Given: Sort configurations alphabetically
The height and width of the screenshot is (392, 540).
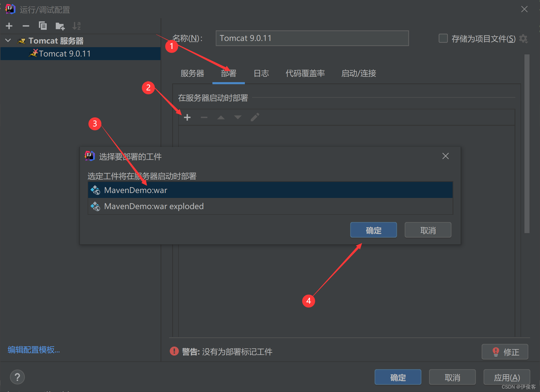Looking at the screenshot, I should tap(77, 26).
